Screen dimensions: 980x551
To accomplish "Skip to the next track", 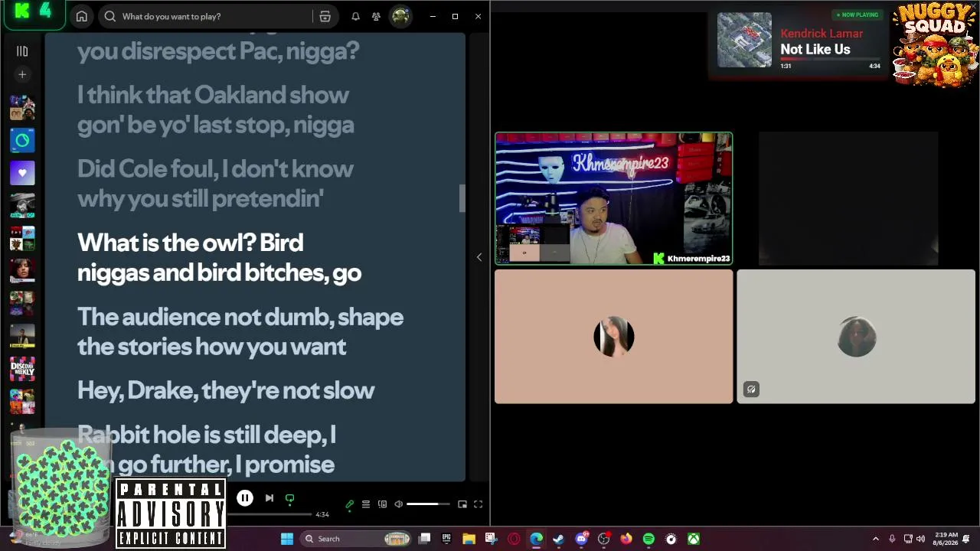I will coord(269,498).
